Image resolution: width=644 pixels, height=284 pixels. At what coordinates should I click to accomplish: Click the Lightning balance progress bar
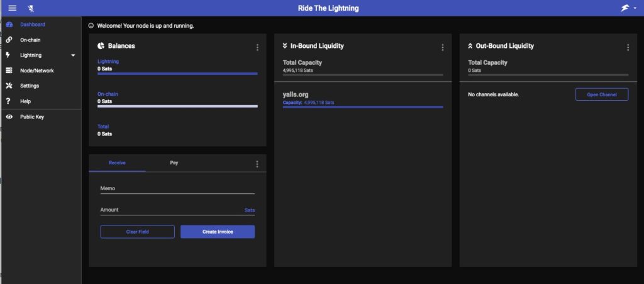coord(177,74)
